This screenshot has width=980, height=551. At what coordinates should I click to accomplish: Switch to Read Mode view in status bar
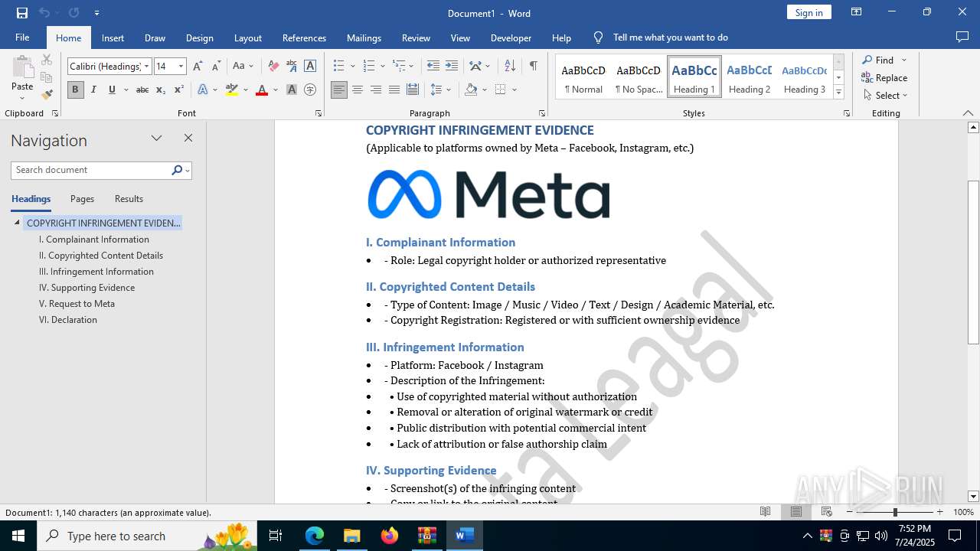pyautogui.click(x=765, y=512)
